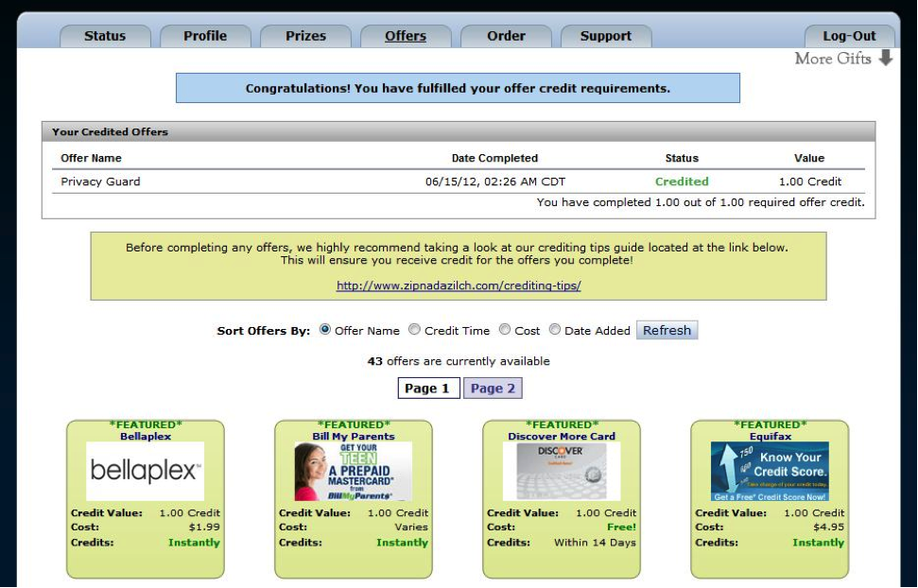Click the Bellaplex offer title
Viewport: 918px width, 588px height.
point(146,437)
